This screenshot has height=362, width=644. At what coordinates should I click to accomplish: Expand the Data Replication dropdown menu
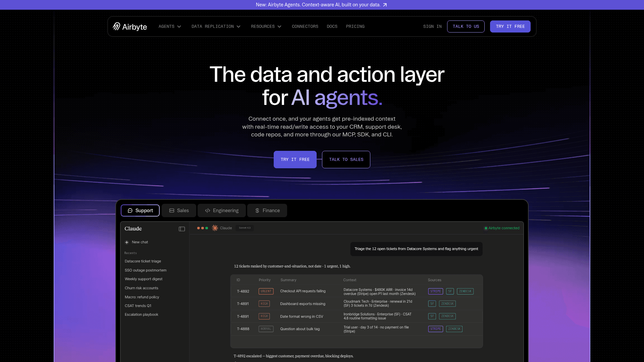(216, 26)
